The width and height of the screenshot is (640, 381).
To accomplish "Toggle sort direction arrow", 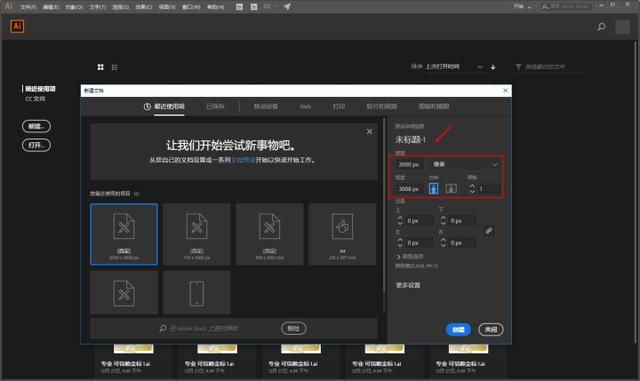I will pyautogui.click(x=493, y=67).
